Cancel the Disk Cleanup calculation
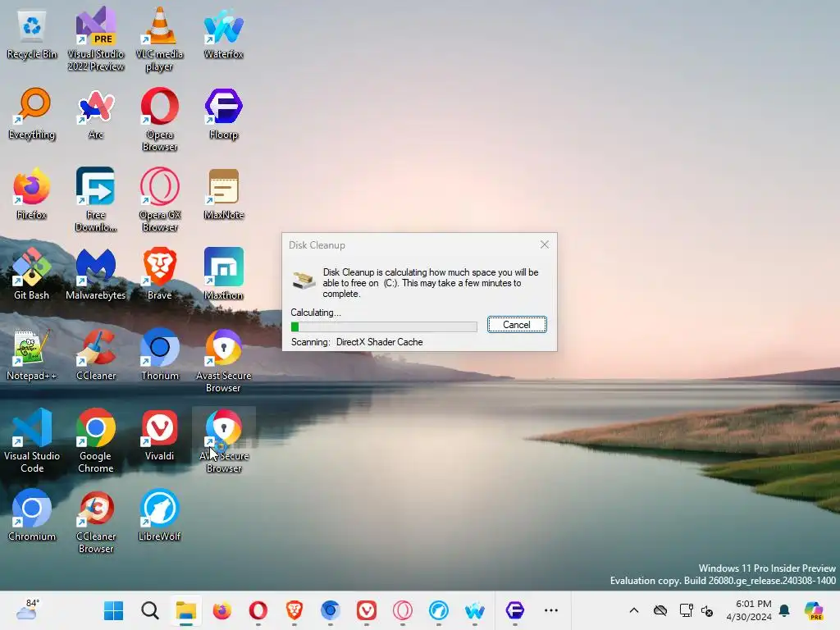Image resolution: width=840 pixels, height=630 pixels. tap(517, 325)
